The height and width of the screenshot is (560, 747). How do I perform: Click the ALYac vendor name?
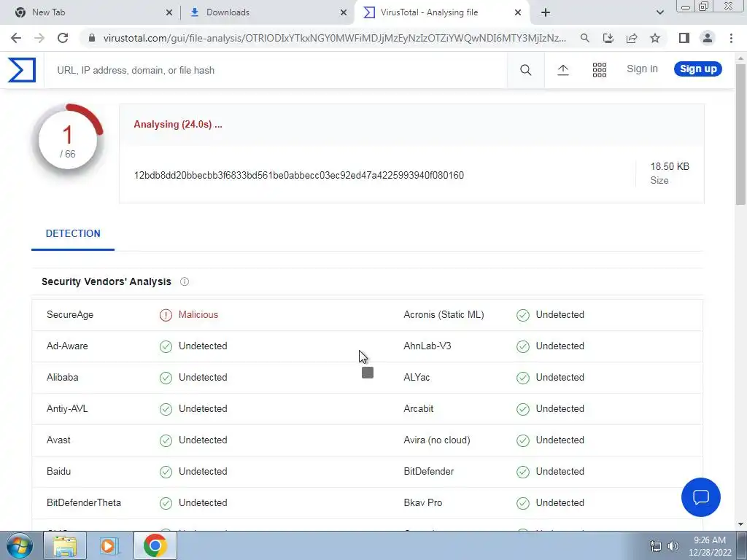(417, 377)
